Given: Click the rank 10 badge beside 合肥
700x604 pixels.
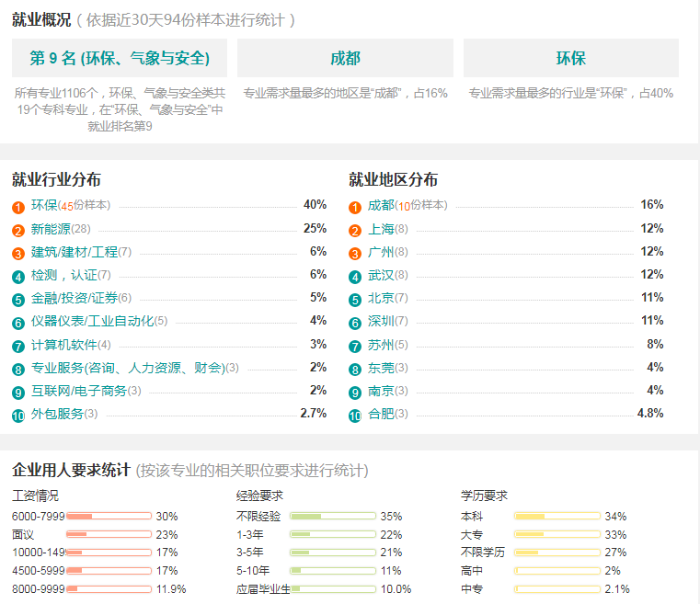Looking at the screenshot, I should 355,416.
